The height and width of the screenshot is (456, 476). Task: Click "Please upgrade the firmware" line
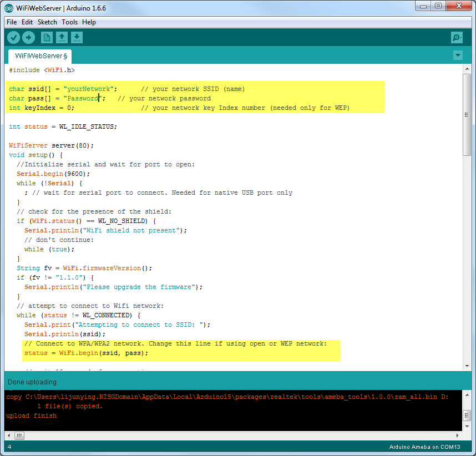pos(114,287)
